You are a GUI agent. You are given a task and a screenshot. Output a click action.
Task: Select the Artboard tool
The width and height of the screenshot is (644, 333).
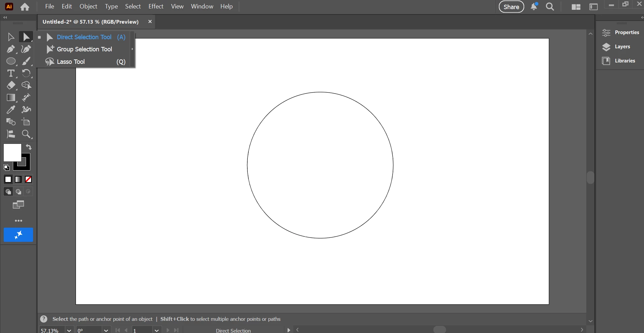[26, 122]
